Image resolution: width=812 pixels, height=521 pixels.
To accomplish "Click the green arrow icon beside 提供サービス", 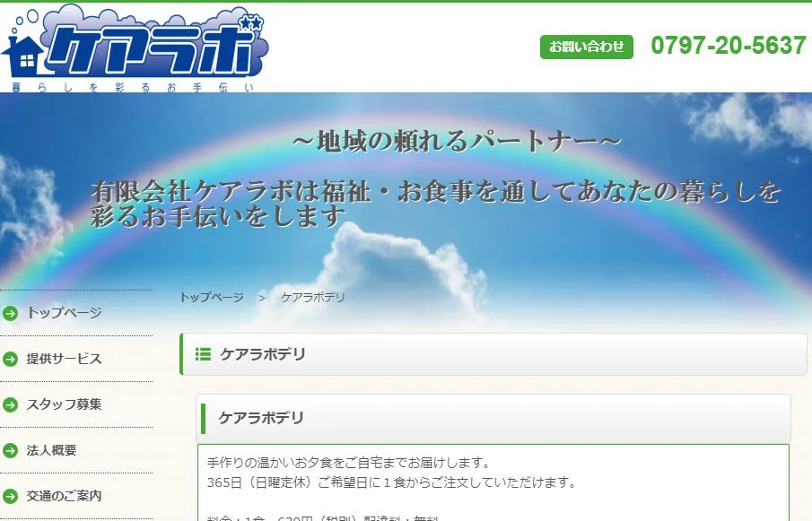I will pos(11,359).
